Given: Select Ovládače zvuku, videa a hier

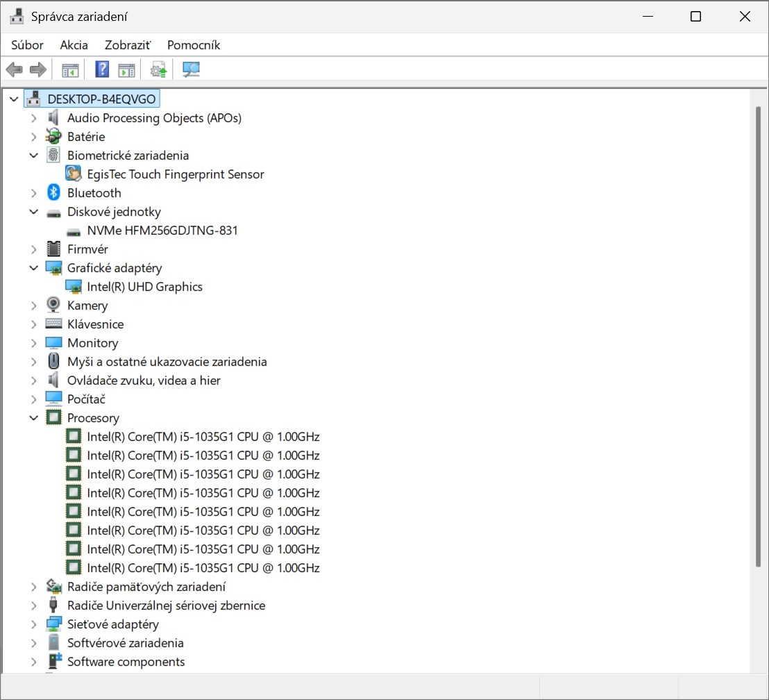Looking at the screenshot, I should (x=144, y=381).
